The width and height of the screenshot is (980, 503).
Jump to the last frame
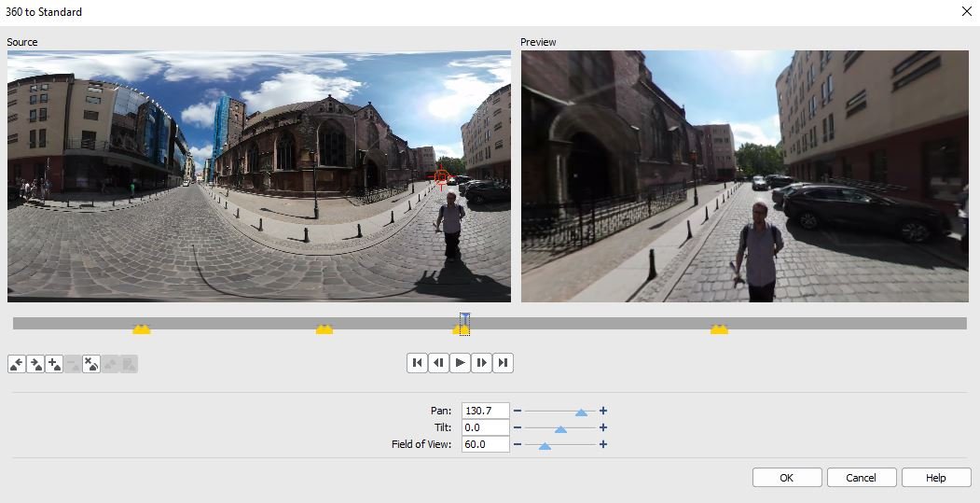(x=503, y=363)
